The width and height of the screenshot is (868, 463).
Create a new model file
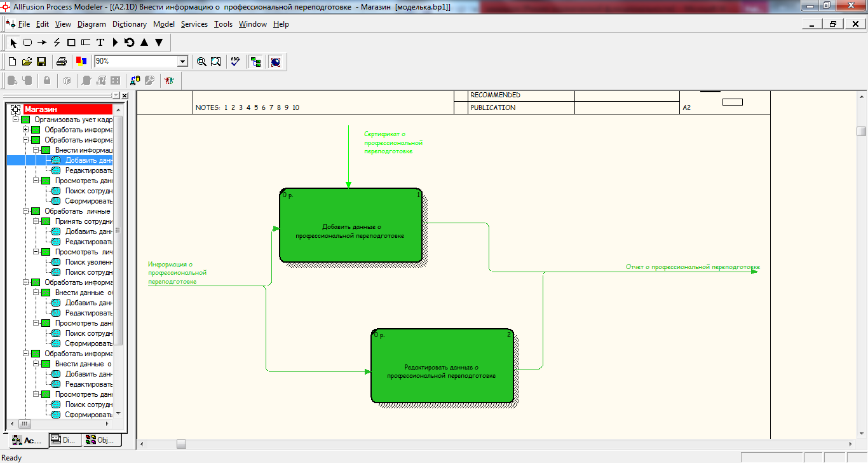tap(12, 62)
